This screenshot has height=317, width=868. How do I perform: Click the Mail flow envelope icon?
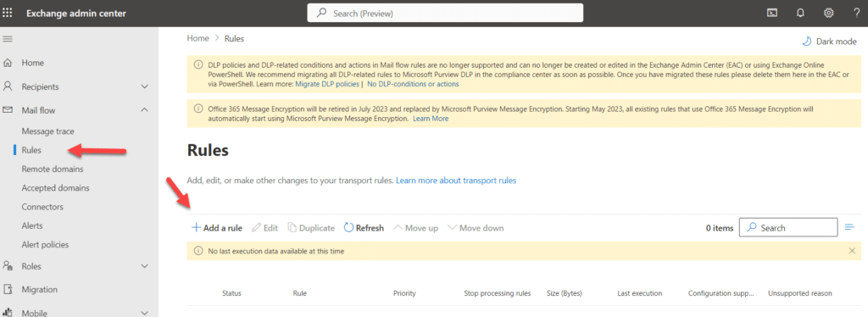pos(8,111)
